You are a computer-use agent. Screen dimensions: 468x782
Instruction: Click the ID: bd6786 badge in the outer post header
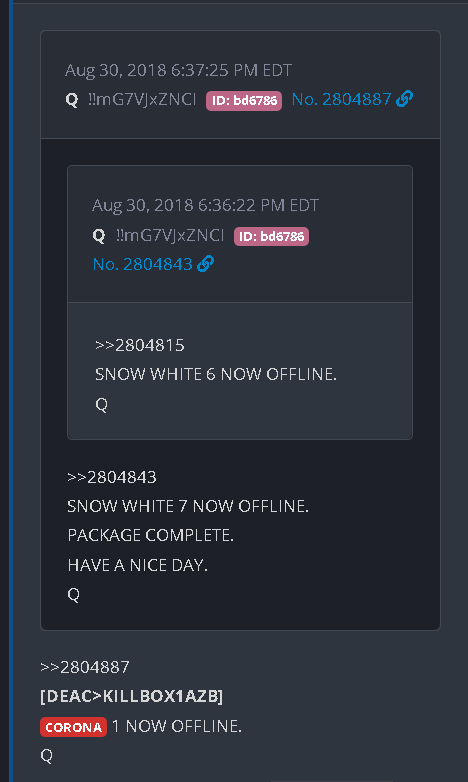tap(244, 100)
